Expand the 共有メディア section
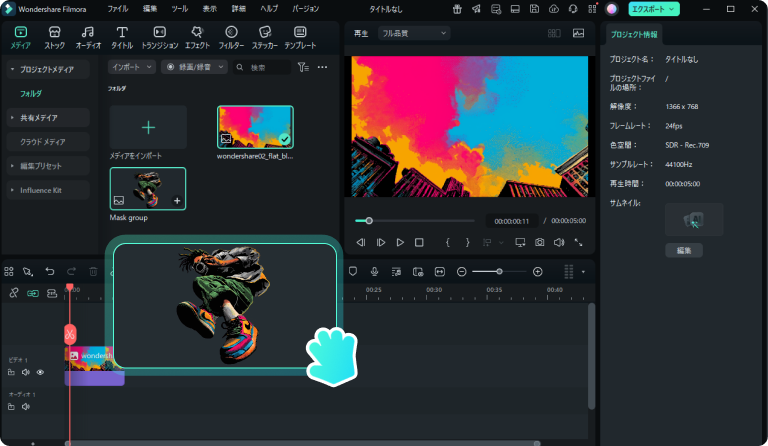This screenshot has width=768, height=446. pos(13,117)
